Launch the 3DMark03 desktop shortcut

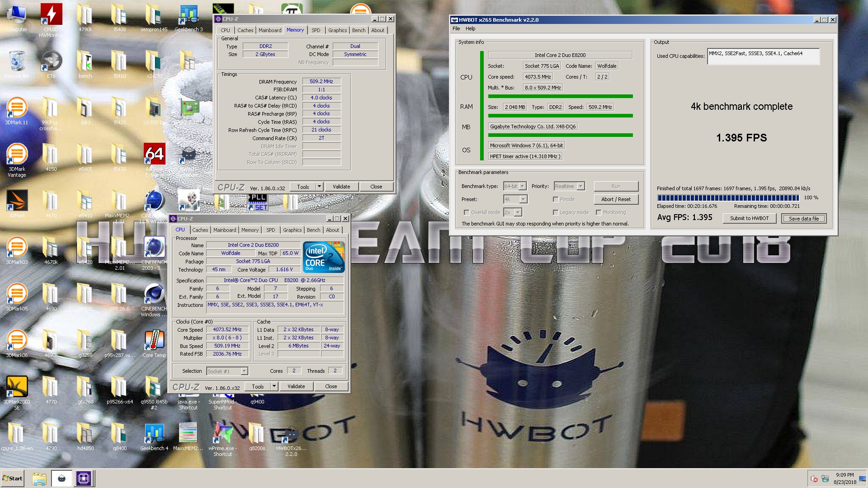tap(17, 250)
